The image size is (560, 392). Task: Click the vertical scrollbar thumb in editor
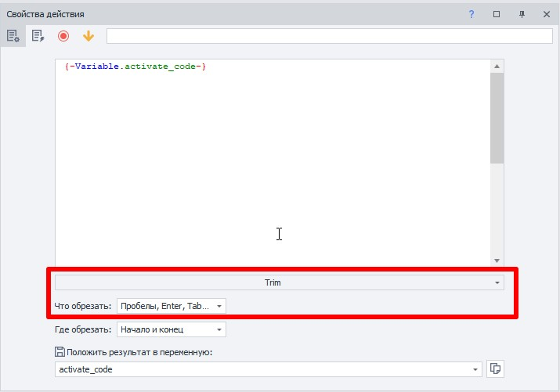pos(497,118)
